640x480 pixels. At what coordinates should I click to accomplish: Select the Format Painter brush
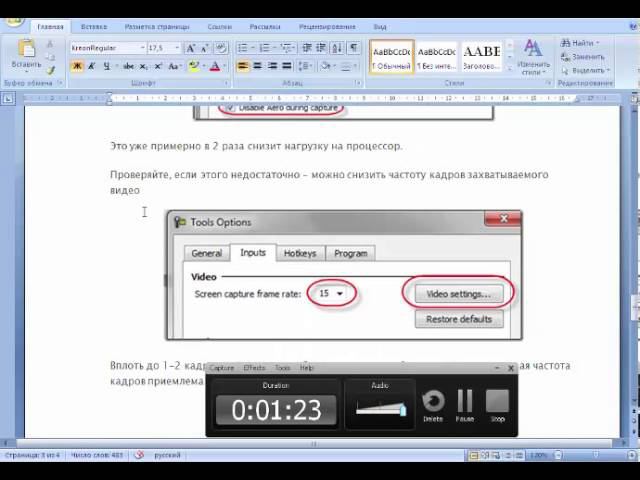click(50, 70)
